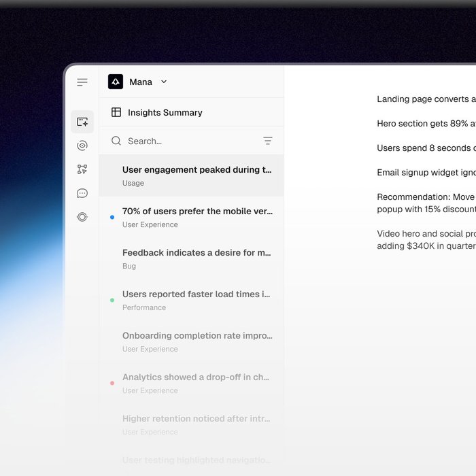
Task: Click the table icon beside Insights Summary
Action: [x=116, y=112]
